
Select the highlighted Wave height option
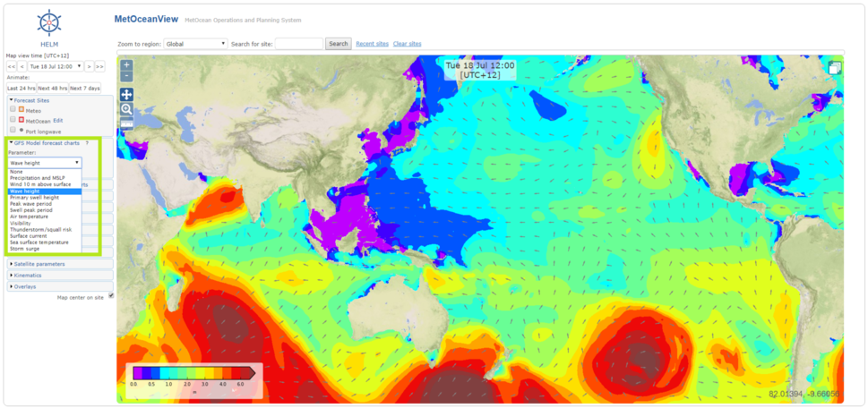pyautogui.click(x=45, y=191)
